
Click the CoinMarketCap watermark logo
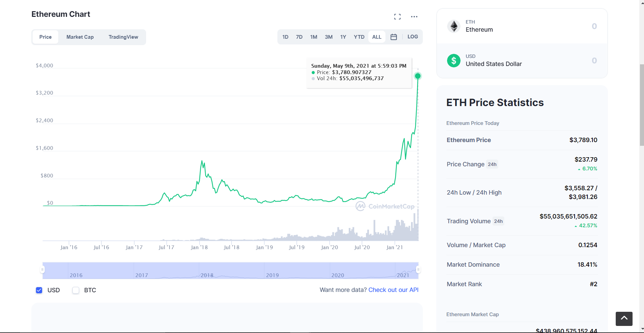[x=385, y=206]
